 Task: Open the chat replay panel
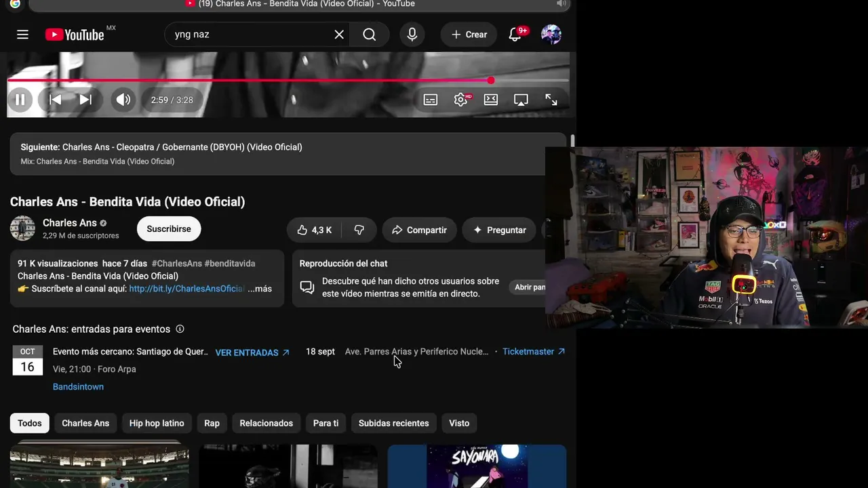(529, 287)
